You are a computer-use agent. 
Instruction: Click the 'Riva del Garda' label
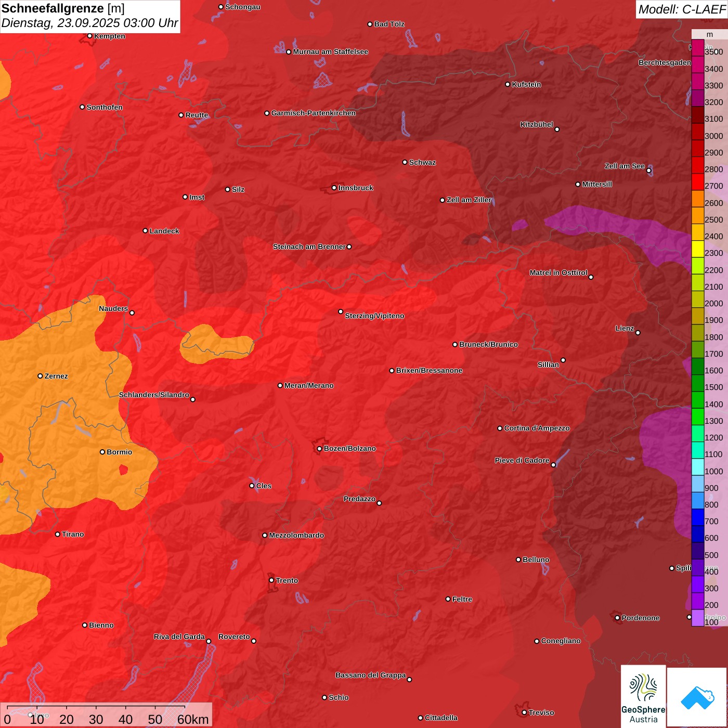click(179, 636)
